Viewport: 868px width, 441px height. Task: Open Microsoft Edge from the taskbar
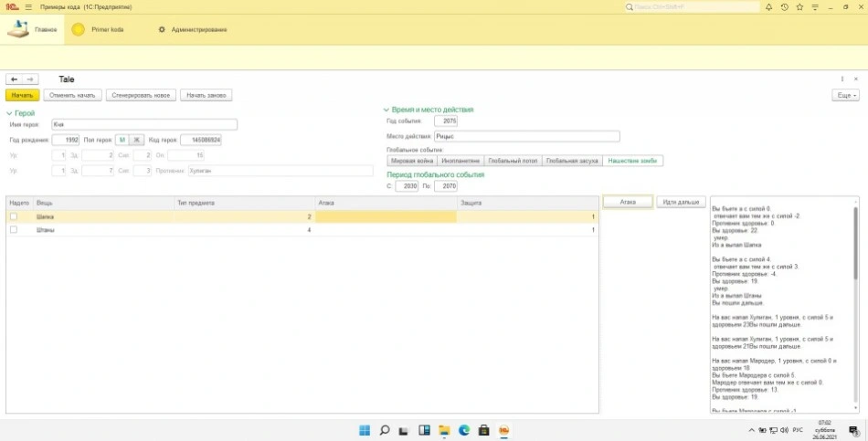click(x=463, y=430)
